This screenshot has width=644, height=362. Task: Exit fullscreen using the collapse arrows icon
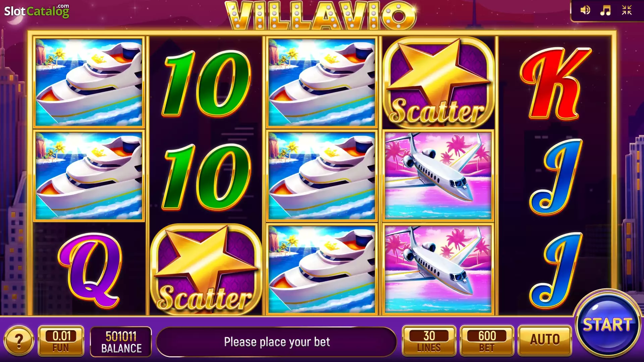(x=627, y=10)
